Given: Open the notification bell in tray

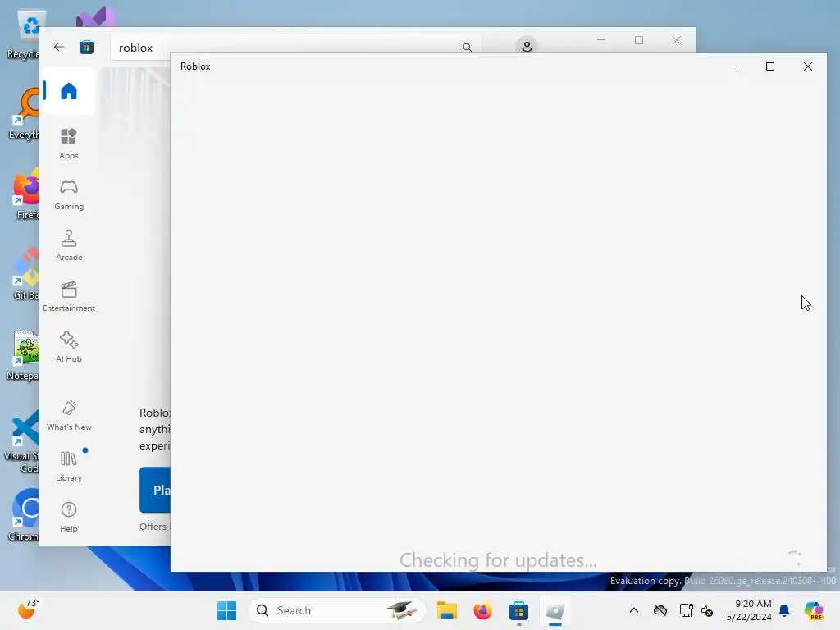Looking at the screenshot, I should tap(784, 610).
